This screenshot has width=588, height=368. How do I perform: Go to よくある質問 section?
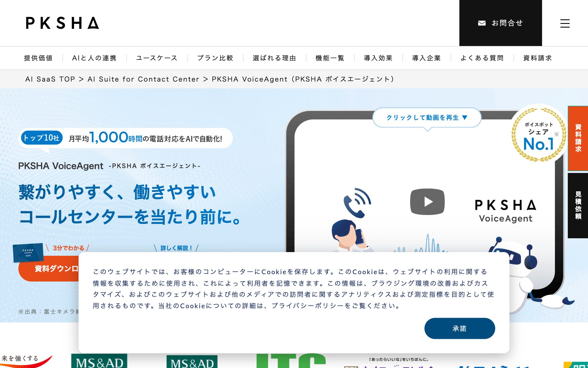pos(482,58)
